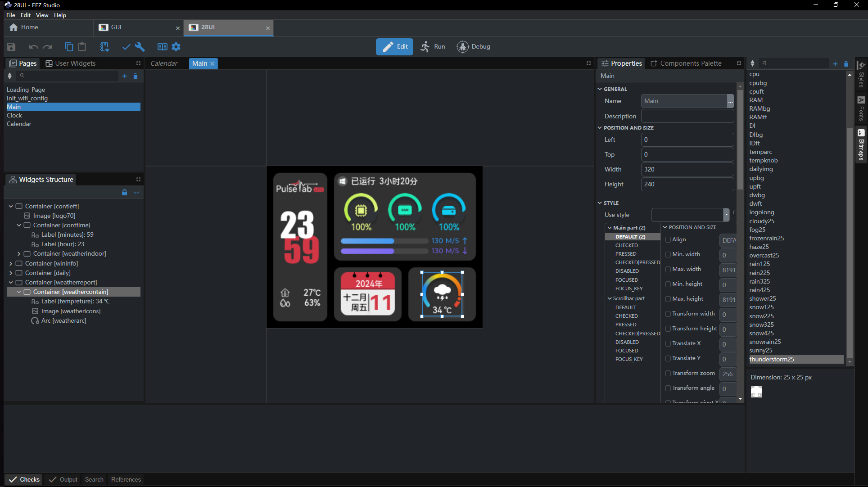Viewport: 868px width, 487px height.
Task: Add a new page with plus icon
Action: point(125,76)
